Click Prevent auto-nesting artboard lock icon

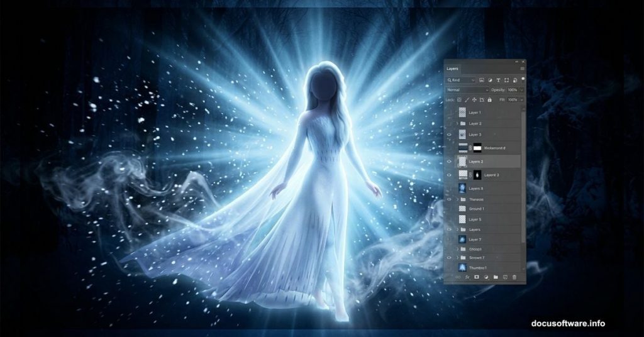pyautogui.click(x=482, y=100)
